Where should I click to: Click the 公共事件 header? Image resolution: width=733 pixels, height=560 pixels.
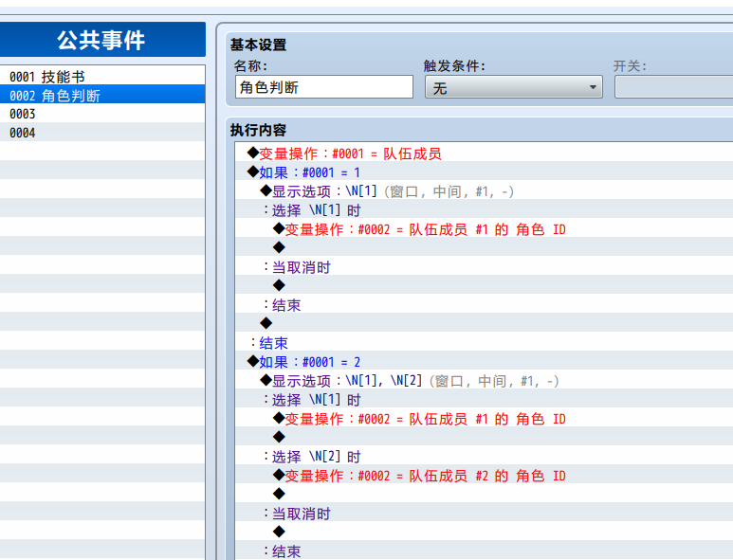[102, 40]
